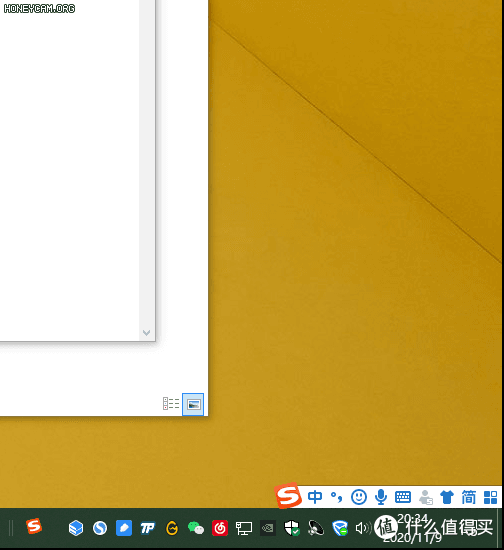Open NetEase Cloud Music tray icon
The height and width of the screenshot is (550, 504).
(x=220, y=528)
